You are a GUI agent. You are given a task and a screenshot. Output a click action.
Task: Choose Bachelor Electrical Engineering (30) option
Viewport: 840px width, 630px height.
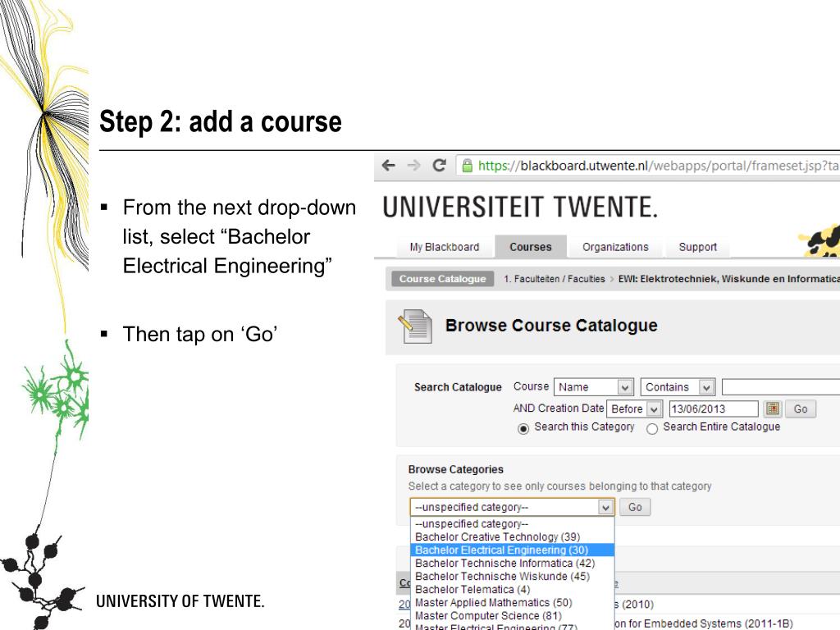tap(512, 550)
